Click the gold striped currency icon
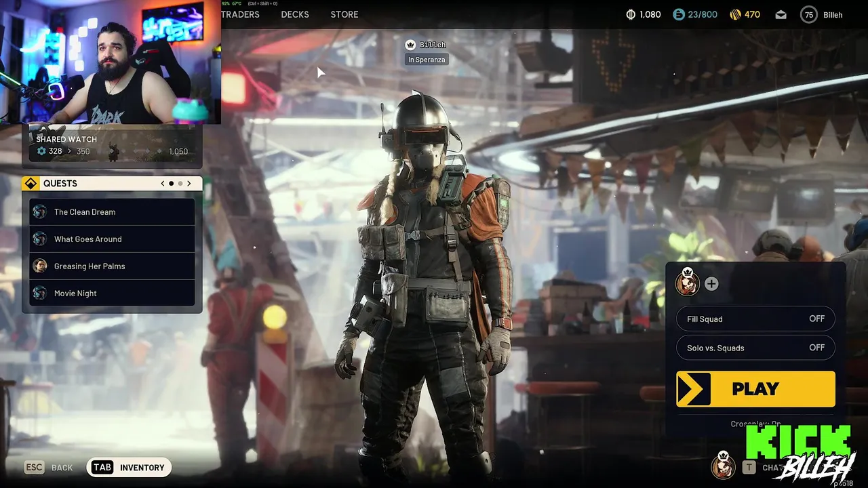The height and width of the screenshot is (488, 868). point(735,14)
